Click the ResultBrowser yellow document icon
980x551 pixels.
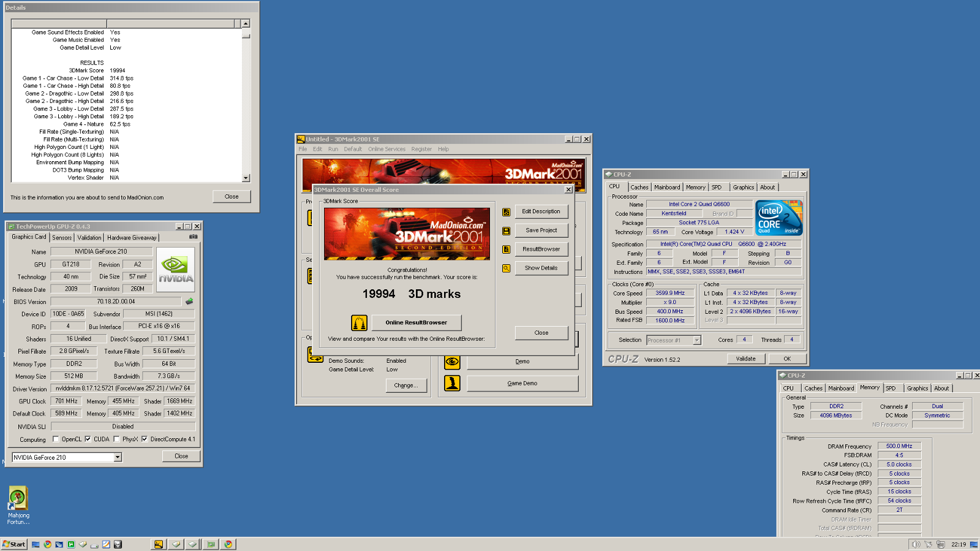(x=507, y=249)
